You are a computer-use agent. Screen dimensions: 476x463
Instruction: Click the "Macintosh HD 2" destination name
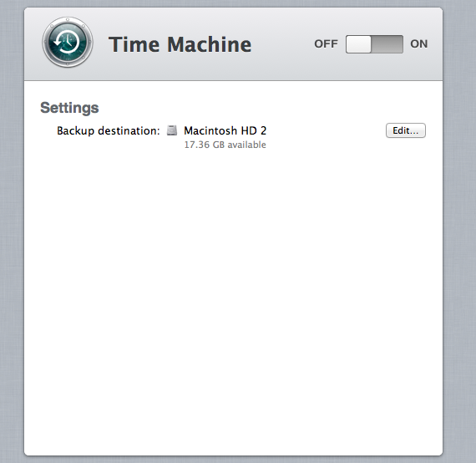(x=225, y=130)
